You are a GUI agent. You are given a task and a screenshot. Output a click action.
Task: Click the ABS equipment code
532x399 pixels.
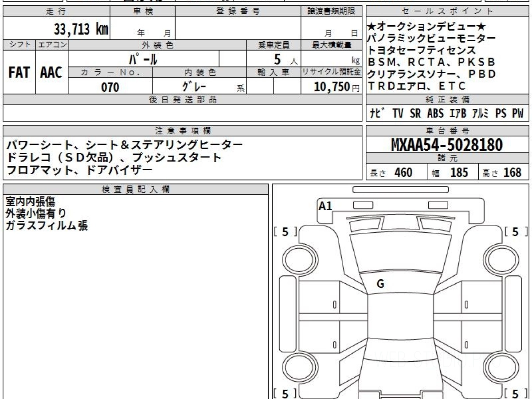point(435,113)
